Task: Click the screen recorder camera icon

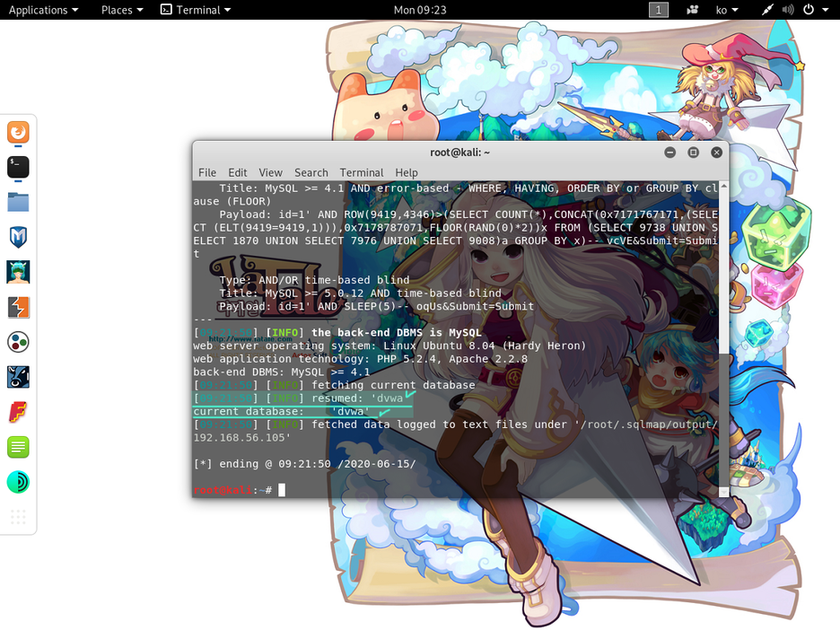Action: click(x=692, y=10)
